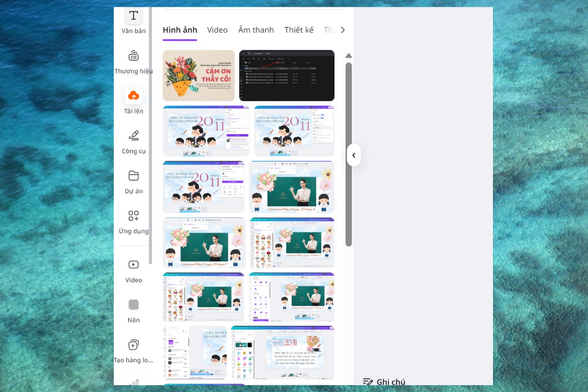Open Ghi chú notes

coord(384,382)
